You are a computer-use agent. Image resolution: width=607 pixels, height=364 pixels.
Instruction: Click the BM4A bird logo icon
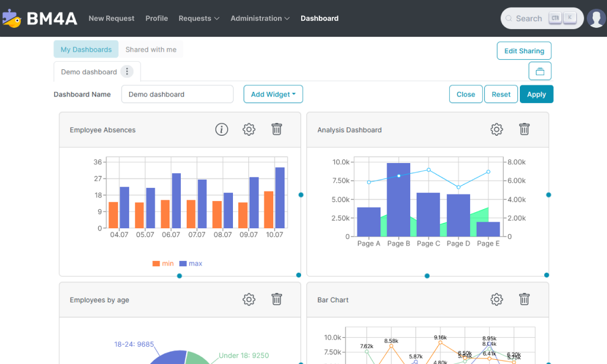coord(12,18)
